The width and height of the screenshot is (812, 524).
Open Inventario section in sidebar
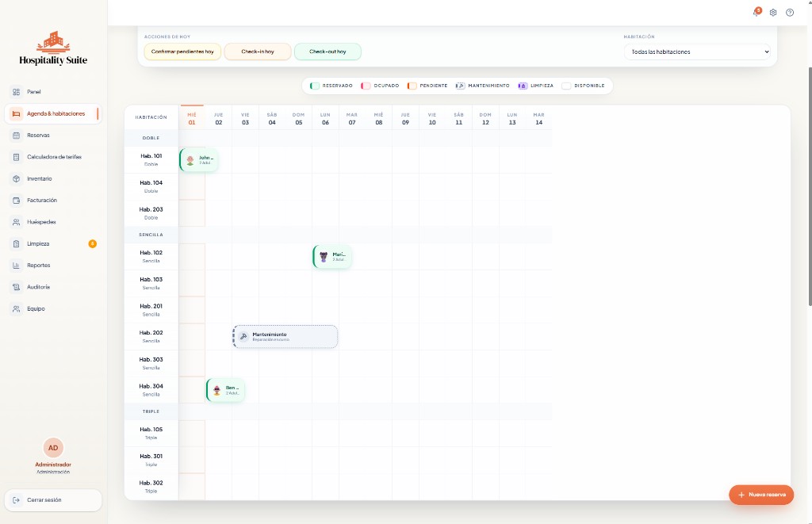click(x=53, y=178)
